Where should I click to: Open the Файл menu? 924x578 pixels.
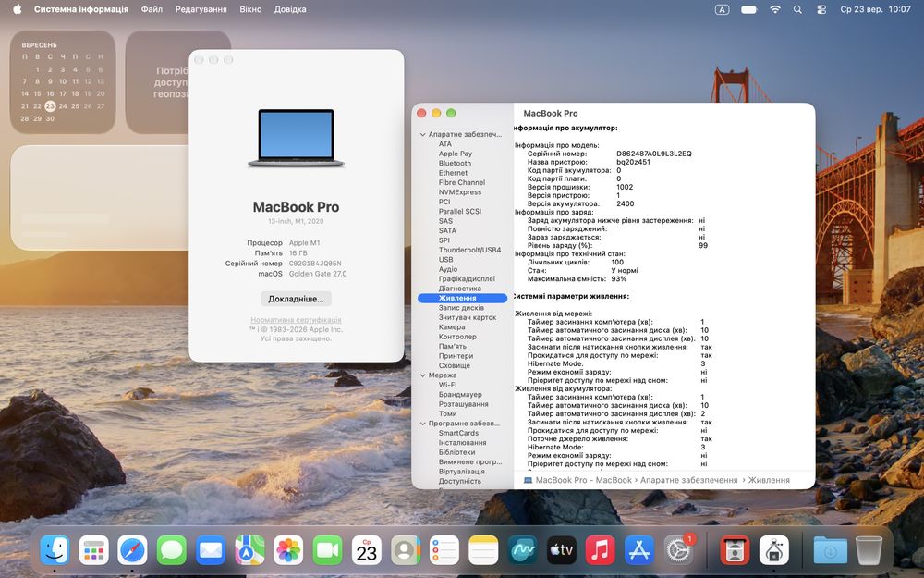152,9
